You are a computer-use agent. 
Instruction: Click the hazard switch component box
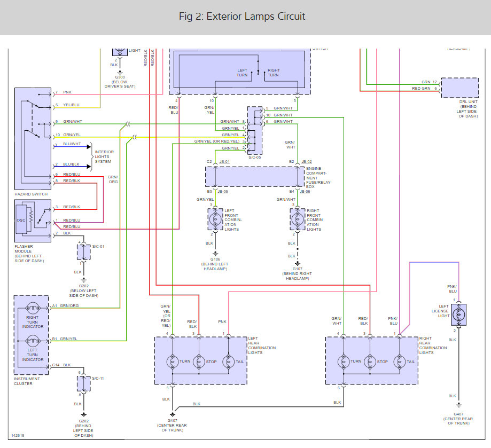click(x=33, y=139)
